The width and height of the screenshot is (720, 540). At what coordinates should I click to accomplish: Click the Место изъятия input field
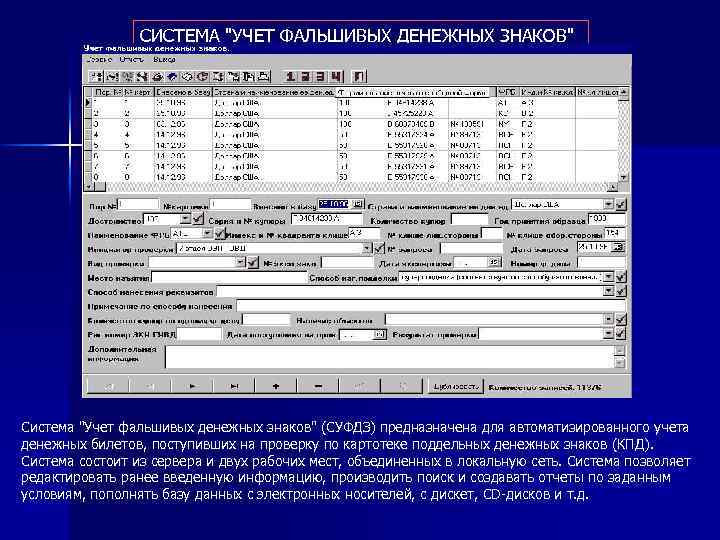coord(229,277)
